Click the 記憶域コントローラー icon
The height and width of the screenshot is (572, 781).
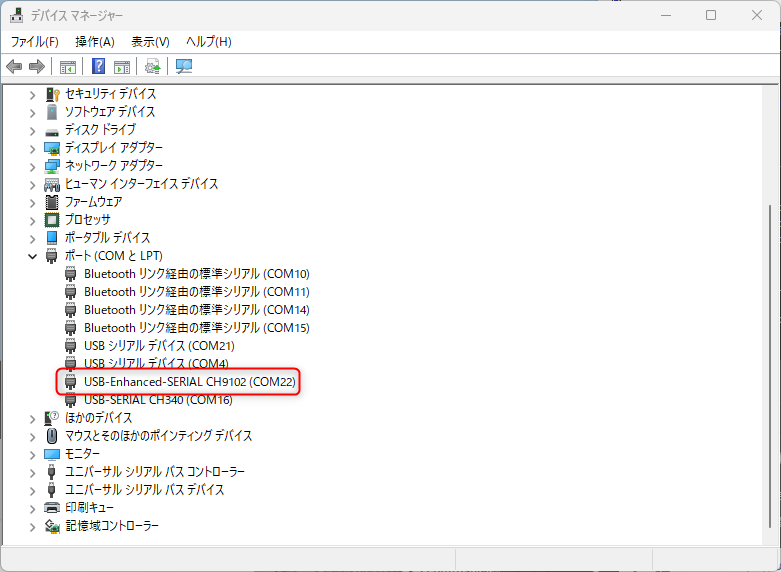pyautogui.click(x=52, y=526)
